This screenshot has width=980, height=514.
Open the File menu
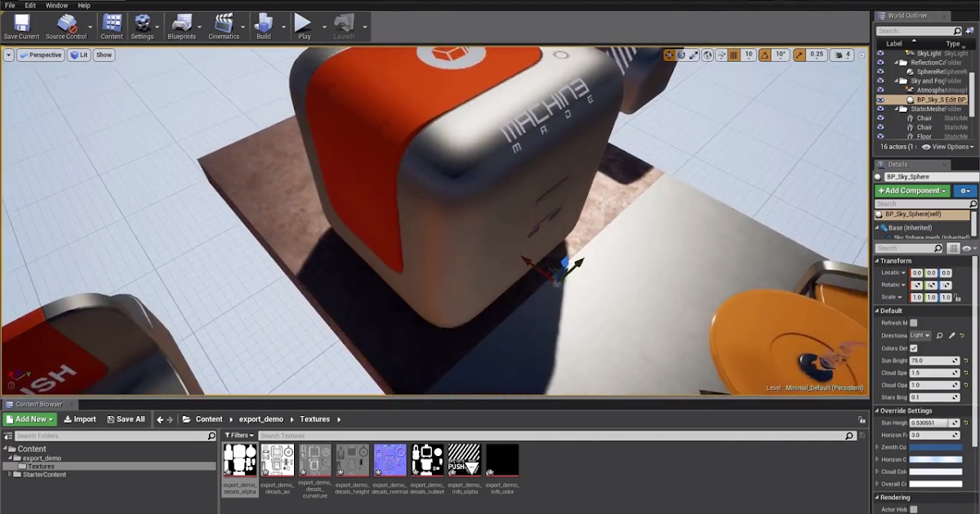coord(10,5)
